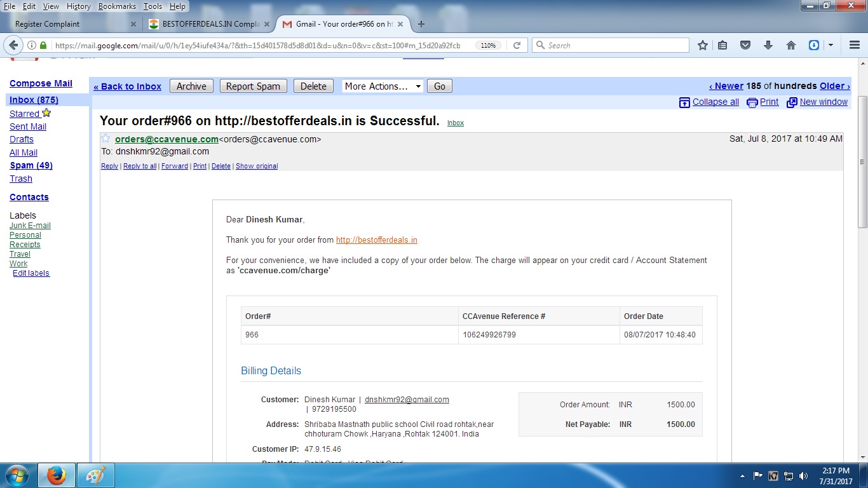Click Edit labels link
The image size is (868, 488).
coord(31,273)
